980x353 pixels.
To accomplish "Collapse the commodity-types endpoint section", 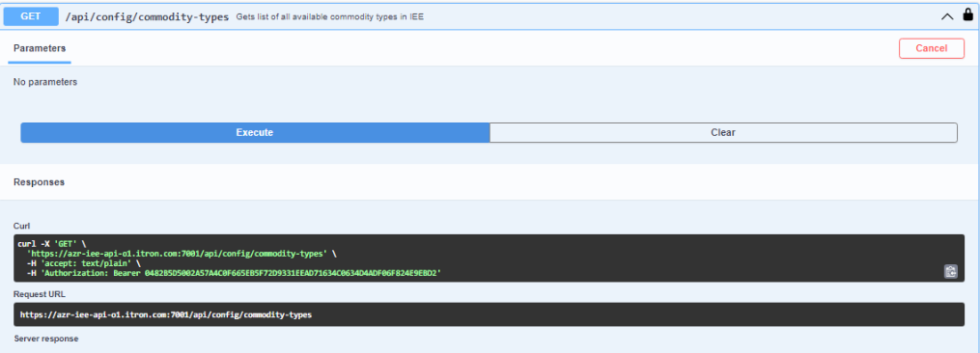I will coord(947,16).
